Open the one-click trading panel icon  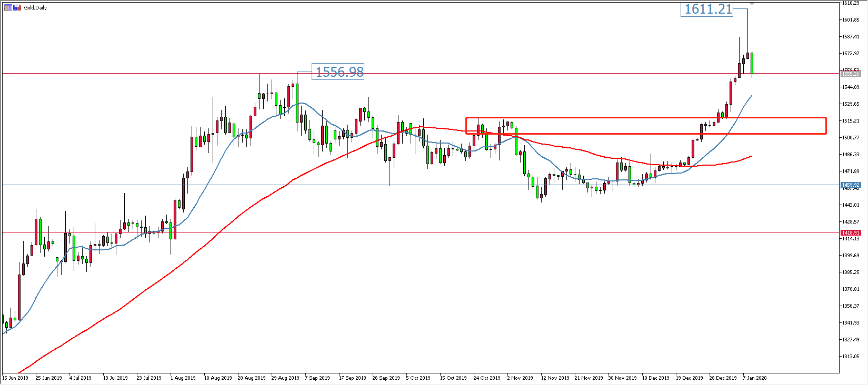pos(17,8)
